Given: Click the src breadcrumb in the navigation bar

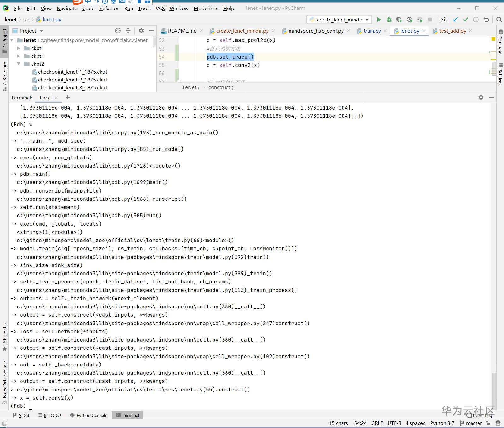Looking at the screenshot, I should pos(26,20).
